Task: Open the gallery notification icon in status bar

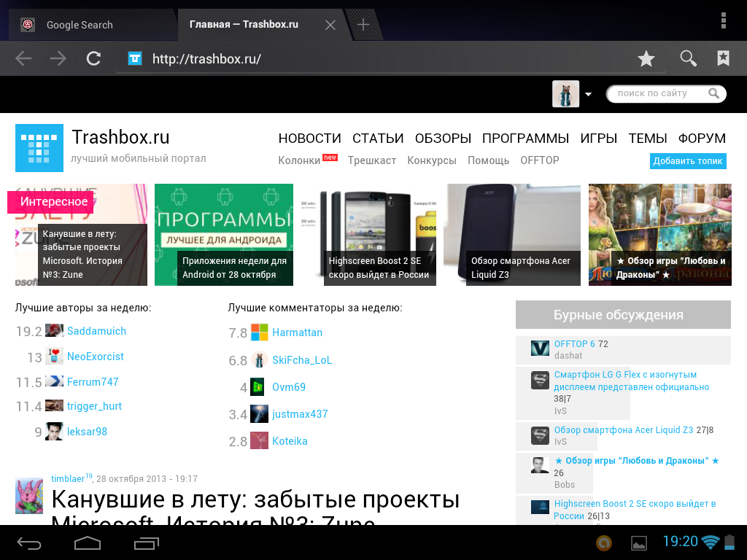Action: [x=638, y=542]
